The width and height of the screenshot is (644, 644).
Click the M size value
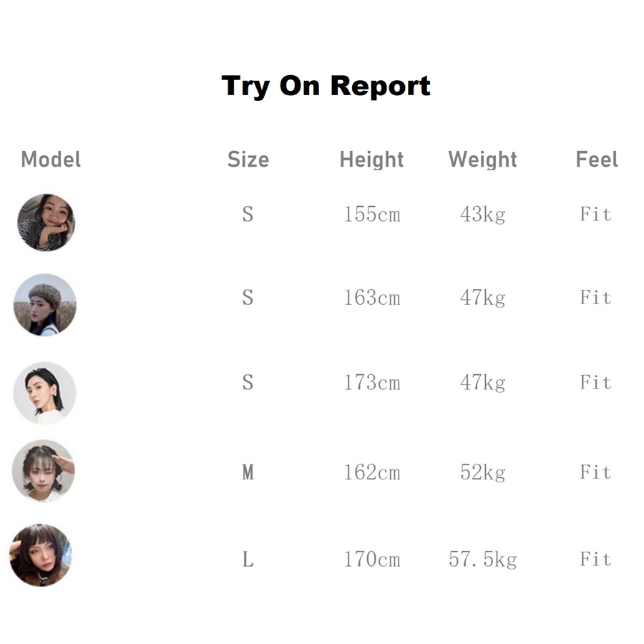(248, 472)
